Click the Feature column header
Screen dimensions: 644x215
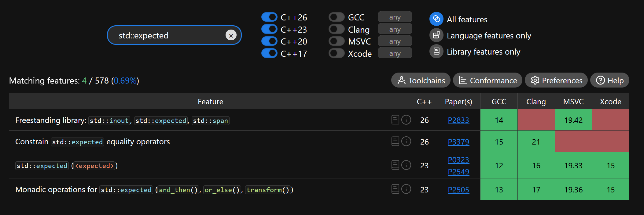click(210, 102)
